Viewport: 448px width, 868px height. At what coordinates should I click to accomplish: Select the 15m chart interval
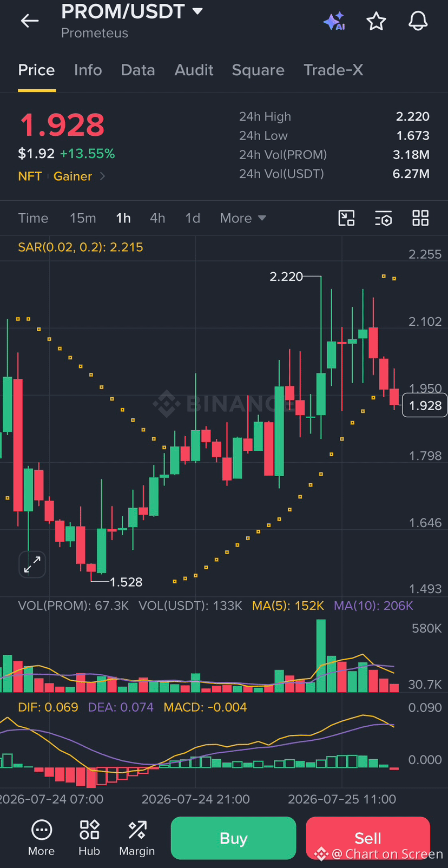pyautogui.click(x=83, y=218)
